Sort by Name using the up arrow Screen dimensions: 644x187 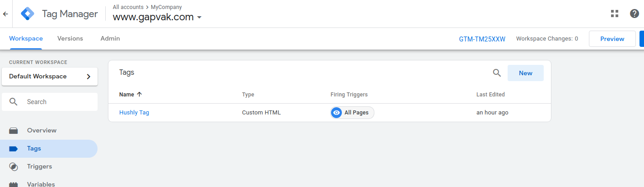point(139,95)
